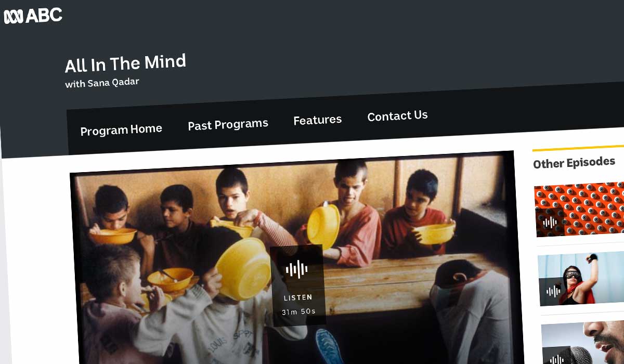This screenshot has height=364, width=624.
Task: Click the yellow bar above Other Episodes
Action: pyautogui.click(x=578, y=149)
